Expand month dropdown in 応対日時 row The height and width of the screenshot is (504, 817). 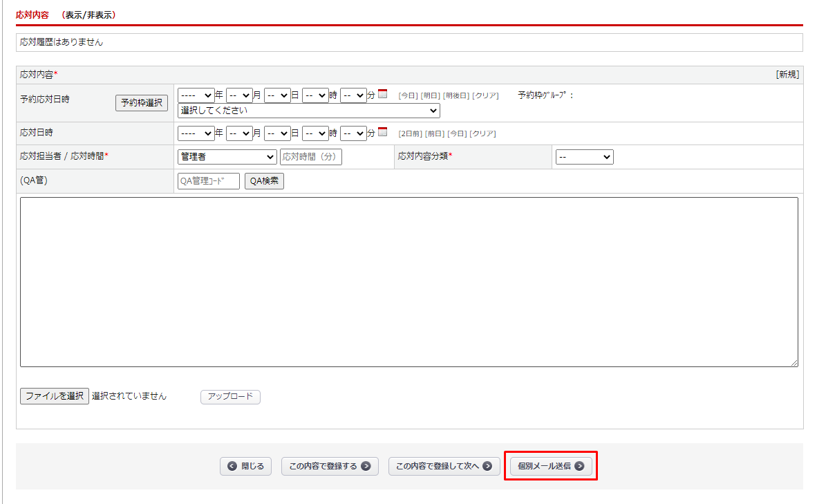[239, 133]
